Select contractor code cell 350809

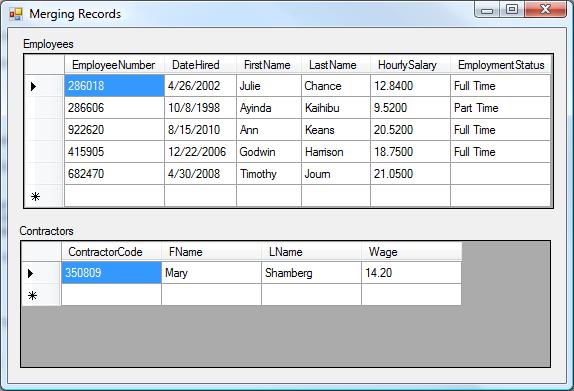coord(111,273)
